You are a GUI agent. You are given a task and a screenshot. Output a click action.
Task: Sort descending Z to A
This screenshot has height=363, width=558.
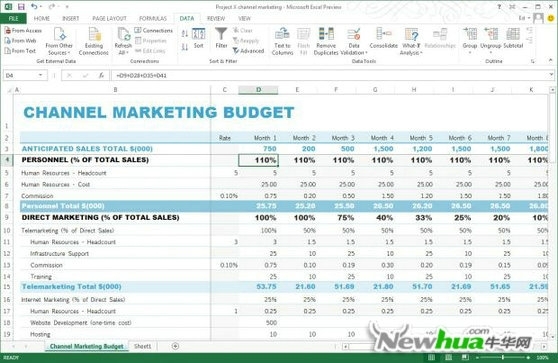[184, 47]
